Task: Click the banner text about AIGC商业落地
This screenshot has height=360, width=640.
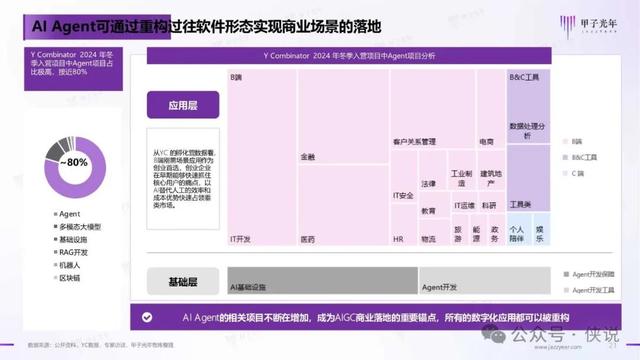Action: coord(376,318)
